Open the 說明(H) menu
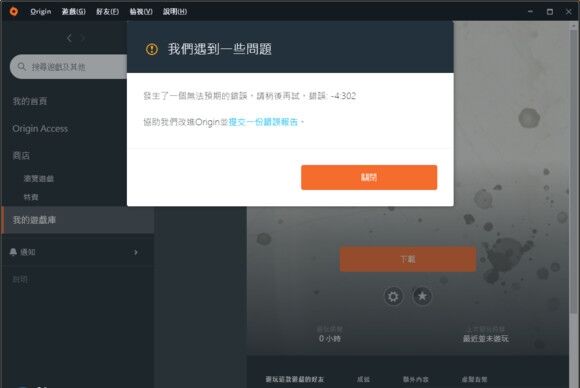The height and width of the screenshot is (388, 580). click(x=175, y=12)
